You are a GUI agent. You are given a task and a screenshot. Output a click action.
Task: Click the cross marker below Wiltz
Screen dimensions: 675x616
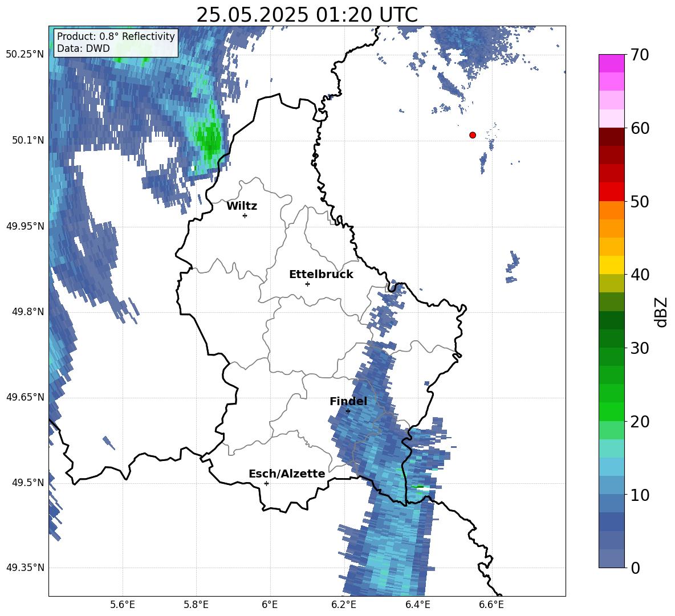245,215
